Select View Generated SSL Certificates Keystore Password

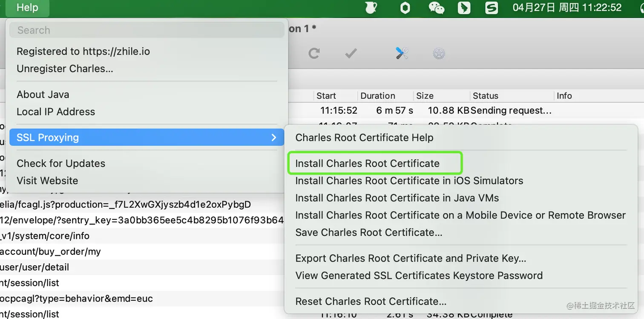460,276
